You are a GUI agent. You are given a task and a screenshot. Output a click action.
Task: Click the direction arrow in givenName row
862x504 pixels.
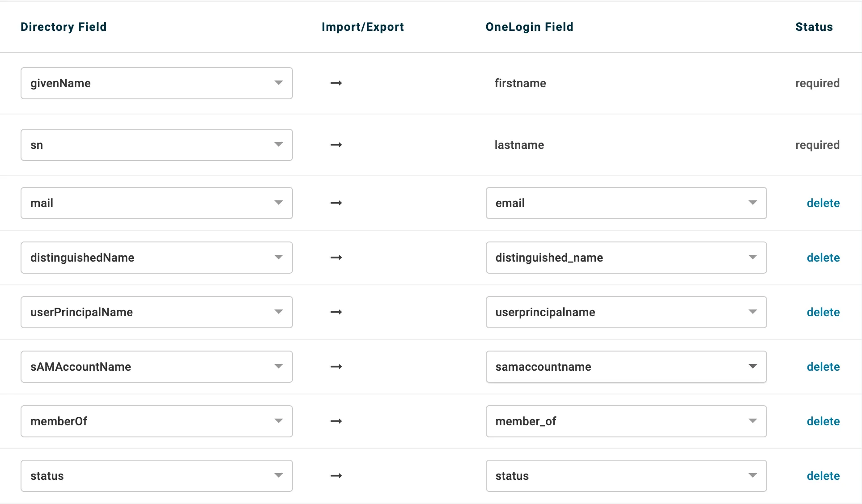click(336, 83)
